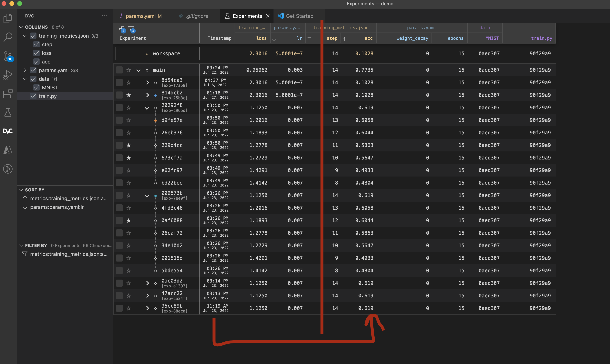Toggle the MNIST column checkbox

tap(37, 88)
